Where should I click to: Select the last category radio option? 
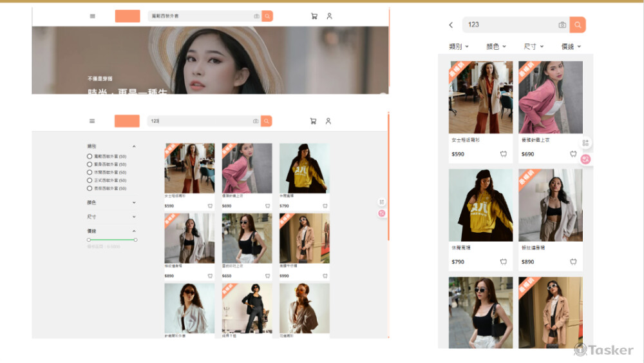(x=90, y=189)
